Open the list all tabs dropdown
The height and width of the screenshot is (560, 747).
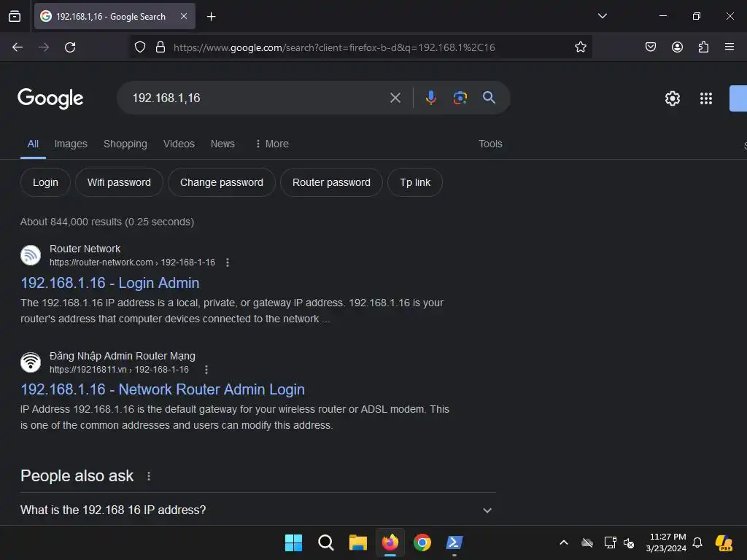point(602,16)
